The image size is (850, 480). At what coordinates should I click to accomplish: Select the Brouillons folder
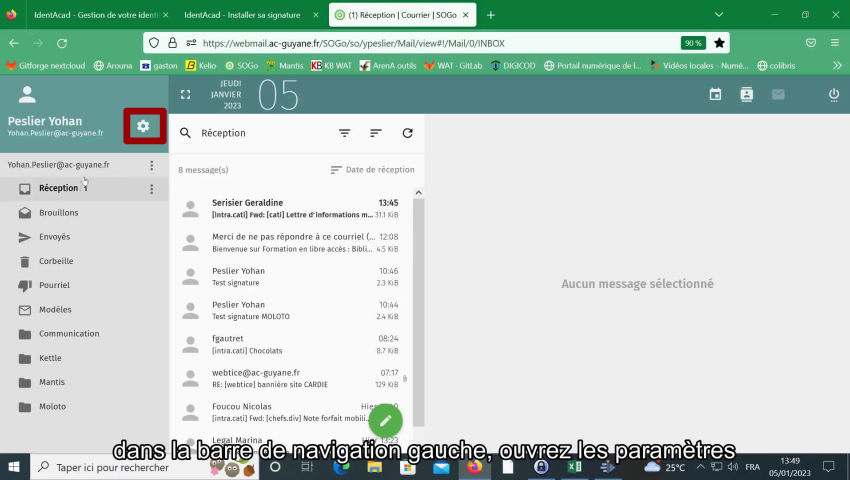click(x=59, y=213)
